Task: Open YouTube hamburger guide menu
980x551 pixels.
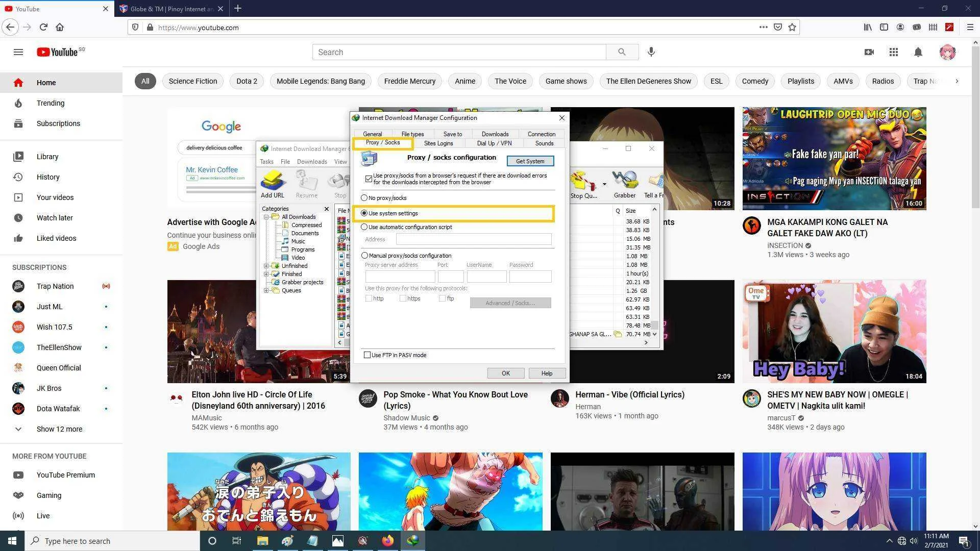Action: click(x=18, y=52)
